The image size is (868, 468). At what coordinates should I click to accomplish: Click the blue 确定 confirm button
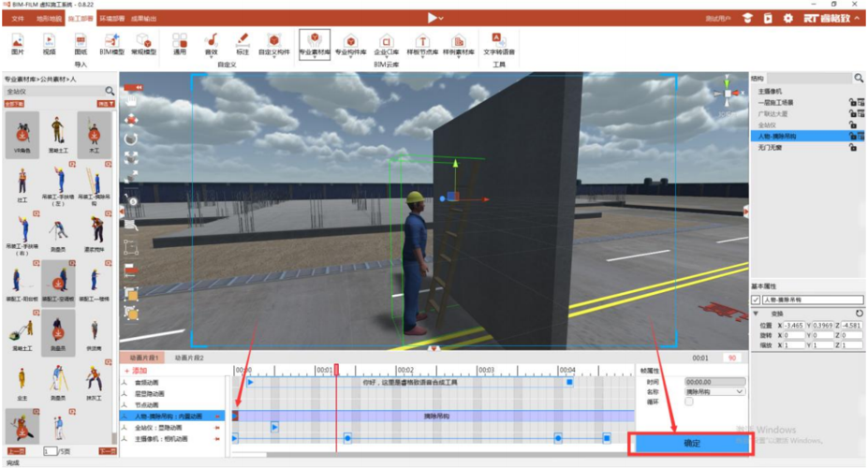click(692, 443)
